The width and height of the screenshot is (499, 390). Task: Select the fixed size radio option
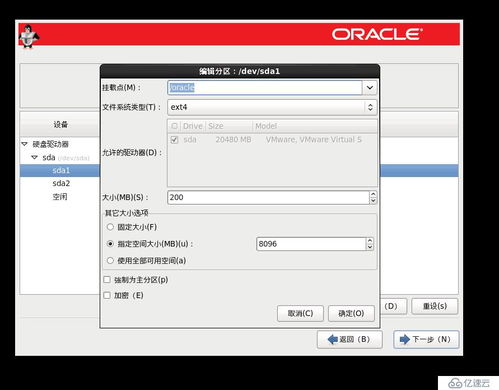point(110,227)
